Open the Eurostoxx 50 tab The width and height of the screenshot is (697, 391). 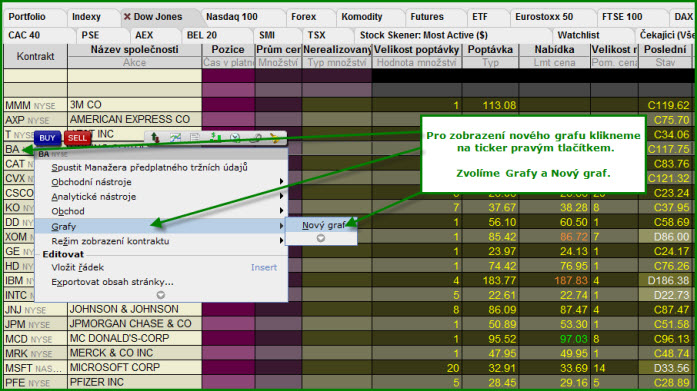coord(544,17)
